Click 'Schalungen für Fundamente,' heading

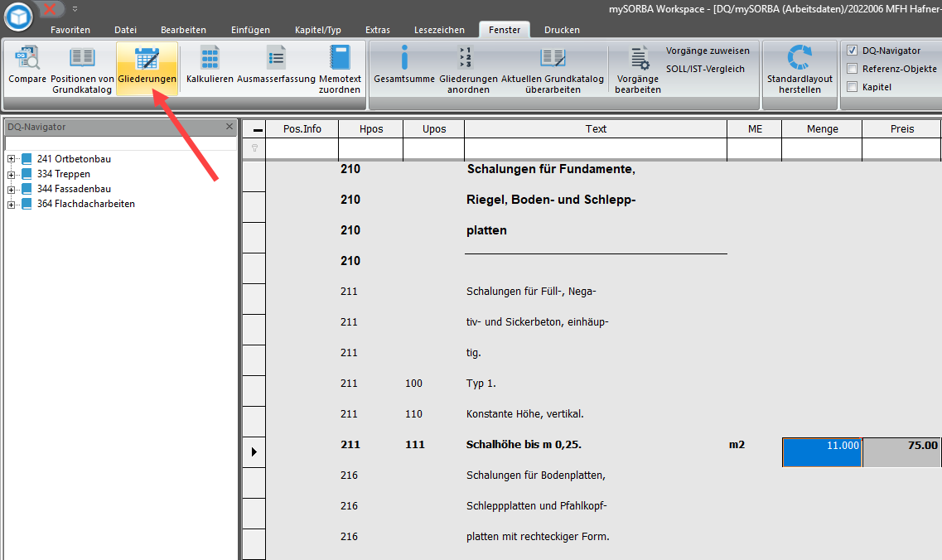(552, 169)
